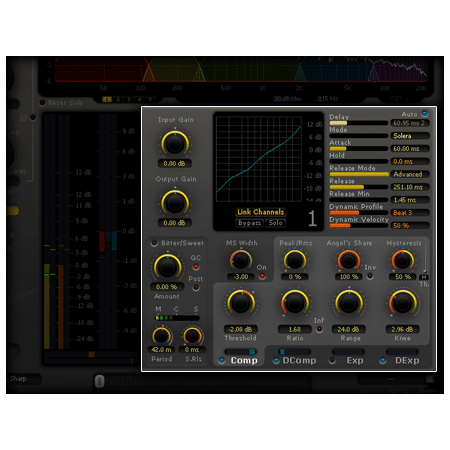
Task: Click the Range knob
Action: pos(349,303)
